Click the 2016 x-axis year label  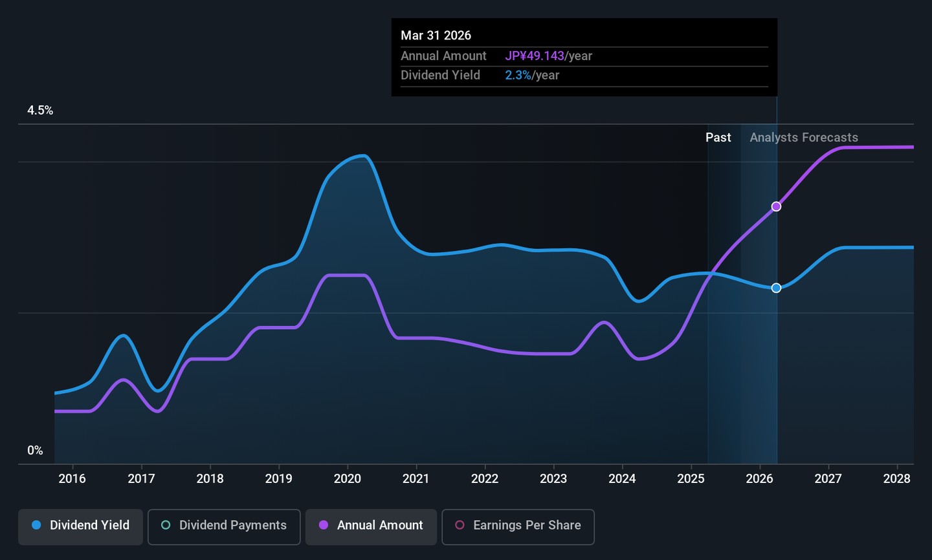(72, 479)
